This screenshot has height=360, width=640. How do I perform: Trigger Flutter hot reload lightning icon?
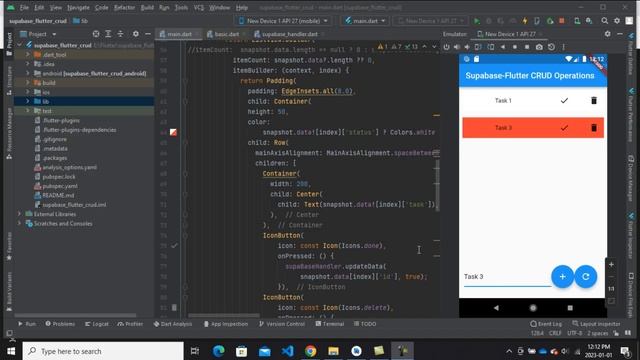(525, 20)
